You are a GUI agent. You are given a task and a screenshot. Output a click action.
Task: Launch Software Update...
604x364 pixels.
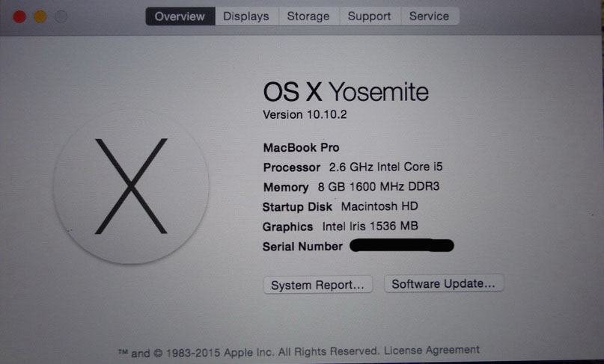click(x=444, y=284)
